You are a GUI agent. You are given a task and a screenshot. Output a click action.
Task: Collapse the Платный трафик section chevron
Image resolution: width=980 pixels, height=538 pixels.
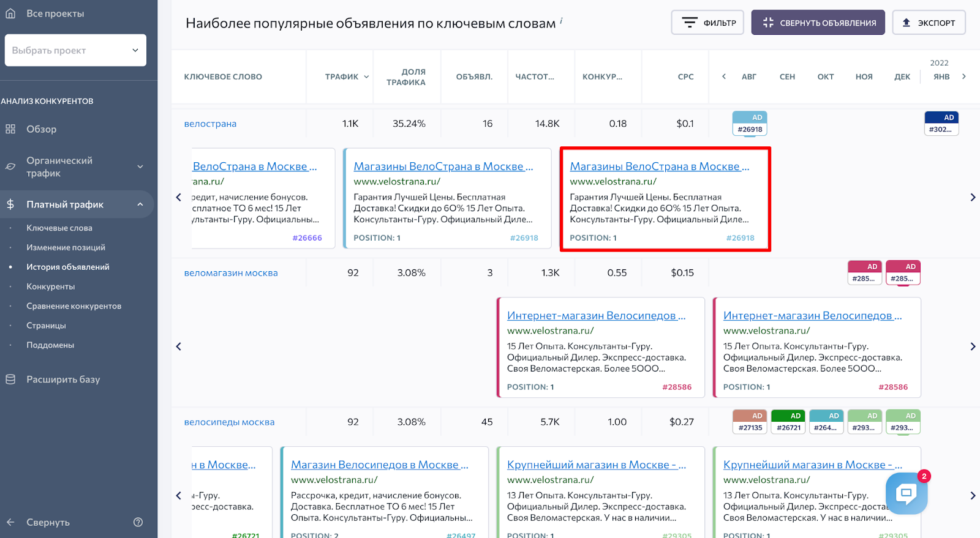tap(140, 204)
